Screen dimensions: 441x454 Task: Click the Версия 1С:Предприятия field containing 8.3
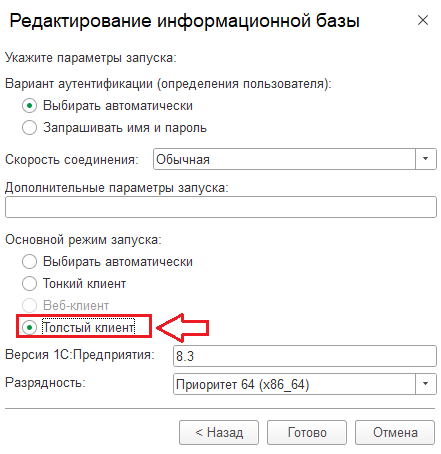point(305,356)
